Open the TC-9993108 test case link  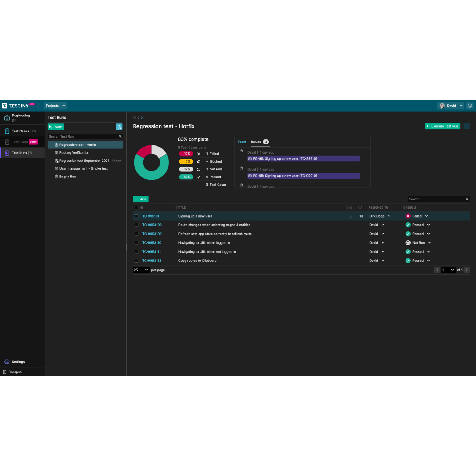tap(152, 225)
